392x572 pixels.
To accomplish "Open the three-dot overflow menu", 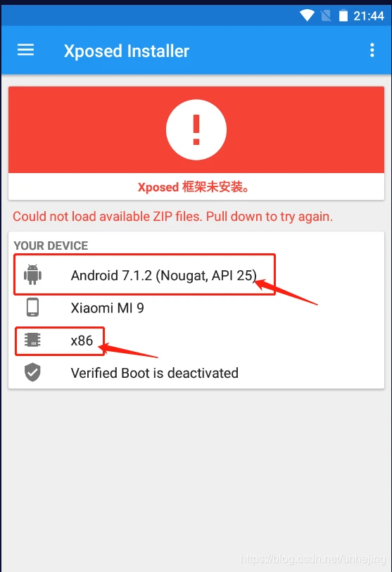I will pyautogui.click(x=372, y=50).
